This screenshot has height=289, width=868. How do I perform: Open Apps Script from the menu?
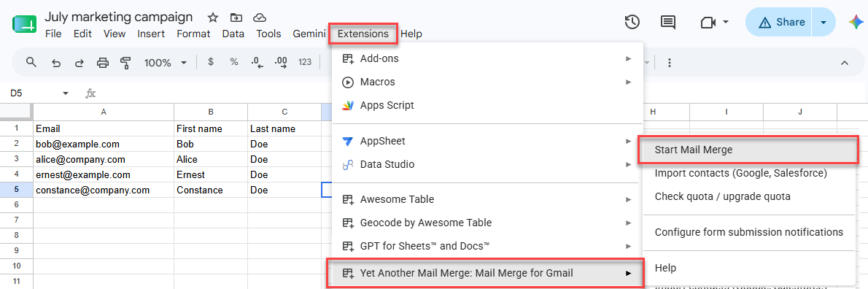click(487, 105)
